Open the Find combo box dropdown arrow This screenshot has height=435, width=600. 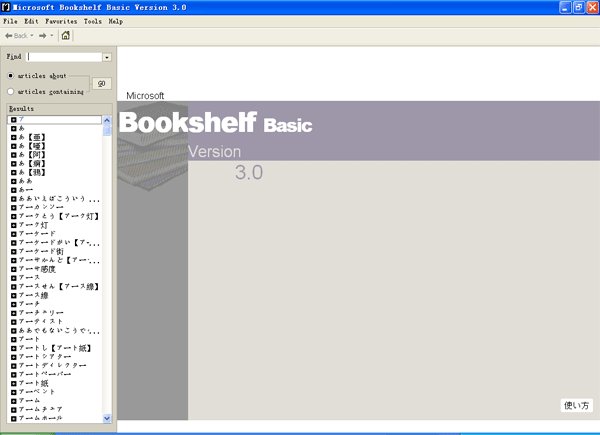107,57
